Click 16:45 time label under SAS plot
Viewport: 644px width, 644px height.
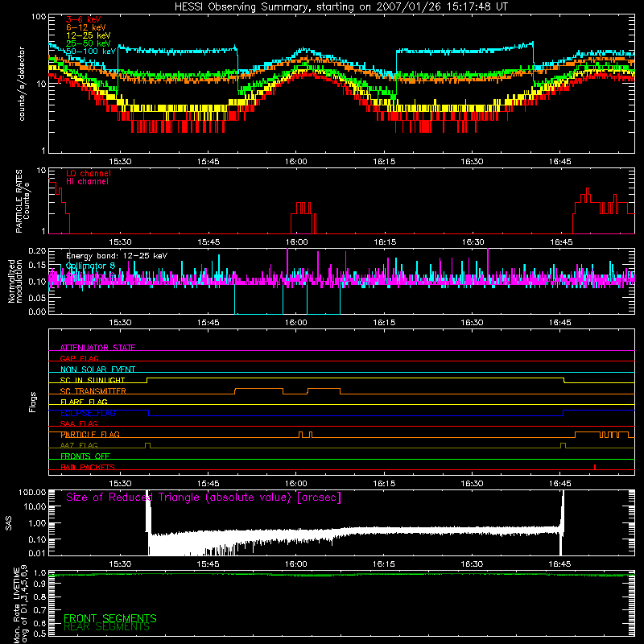click(x=560, y=564)
